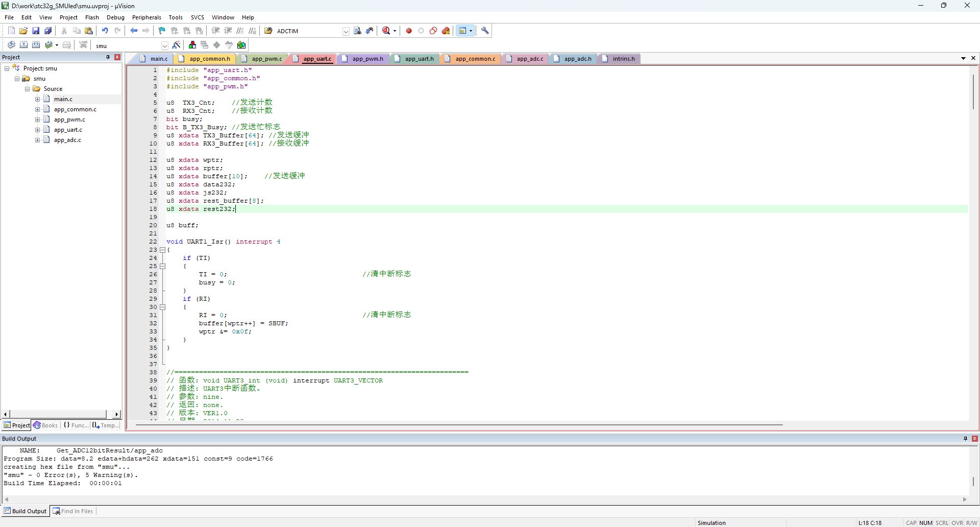Open the Options for Target wand icon
980x527 pixels.
[x=176, y=45]
